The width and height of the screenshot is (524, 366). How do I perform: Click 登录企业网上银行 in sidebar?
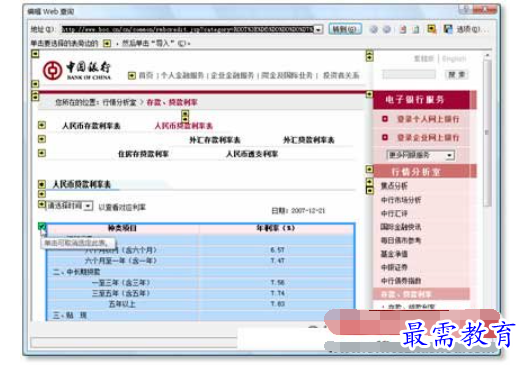[x=428, y=138]
